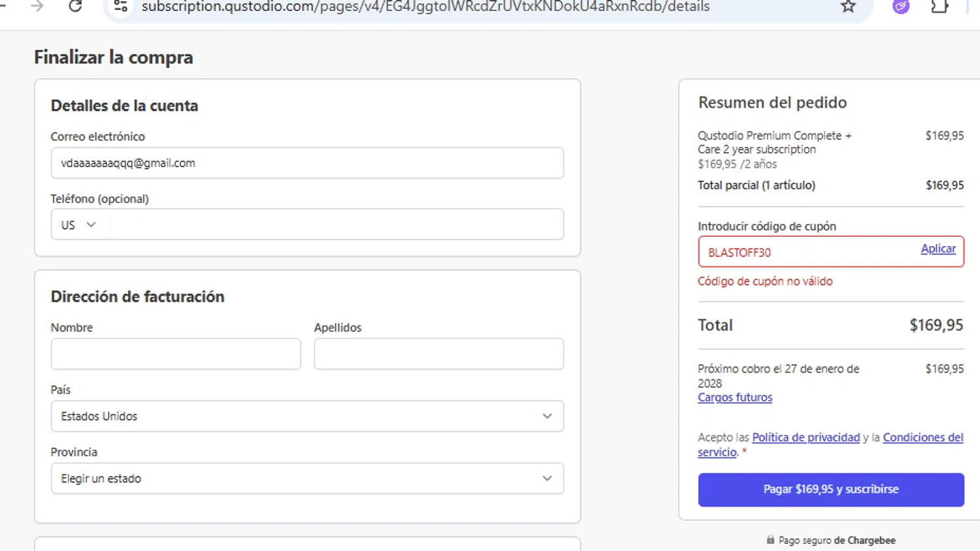Click the 'Resumen del pedido' heading
Screen dimensions: 980x551
[772, 102]
